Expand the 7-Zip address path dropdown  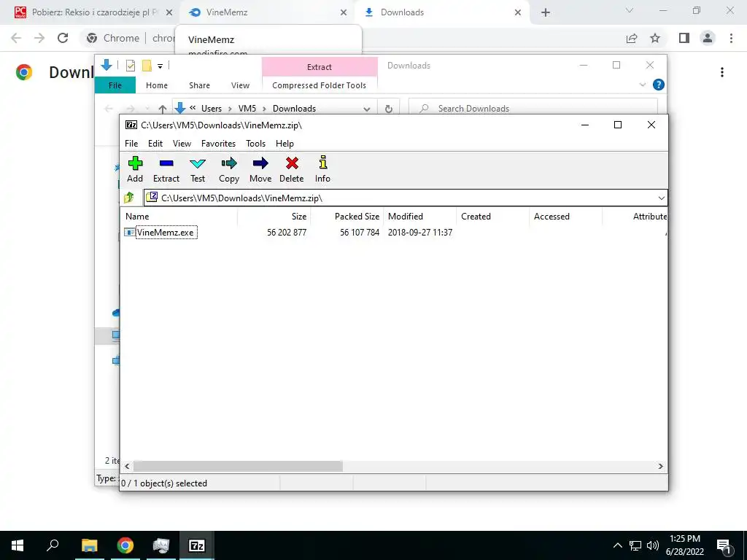[x=661, y=198]
